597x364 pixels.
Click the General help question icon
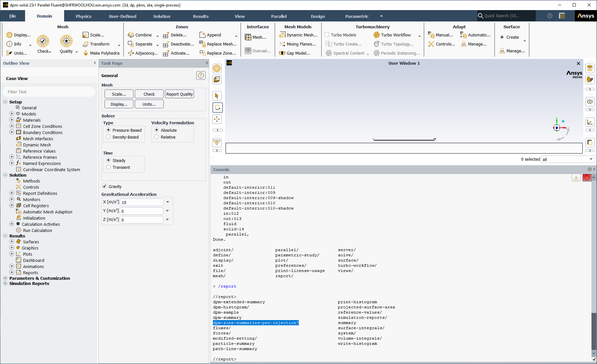point(201,75)
